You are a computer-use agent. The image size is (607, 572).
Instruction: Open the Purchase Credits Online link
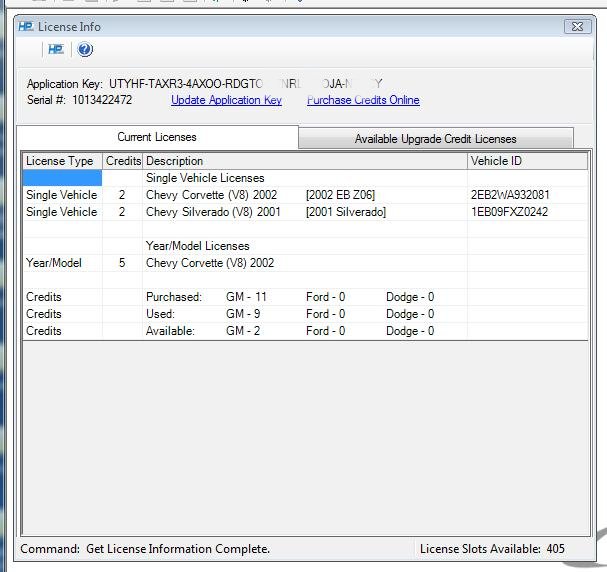click(x=363, y=100)
